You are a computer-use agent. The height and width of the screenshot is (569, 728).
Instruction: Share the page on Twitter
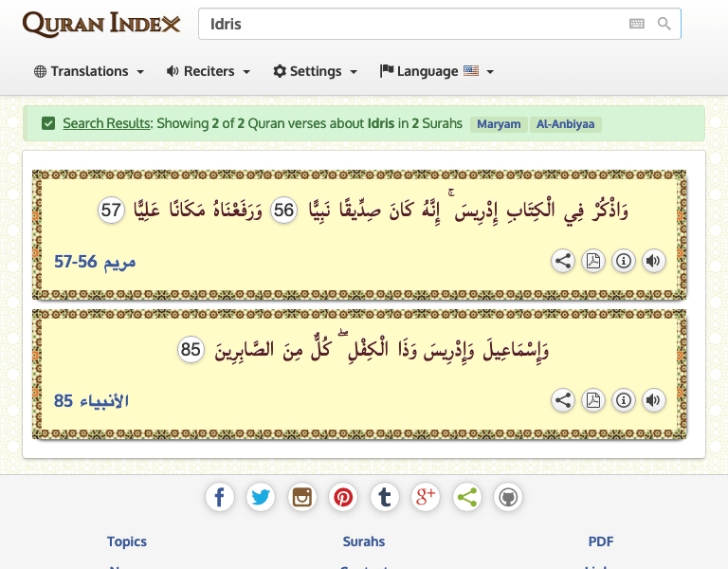click(261, 496)
